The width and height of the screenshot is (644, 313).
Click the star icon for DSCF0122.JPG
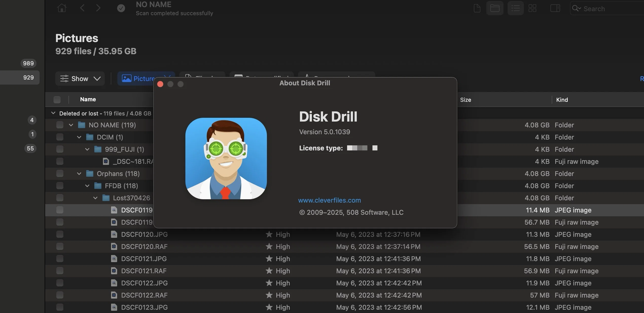(x=269, y=283)
